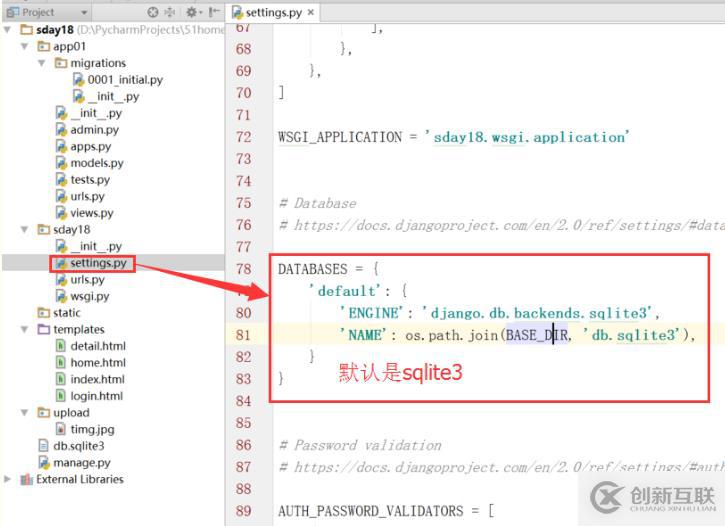Screen dimensions: 725x526
Task: Click the External Libraries icon
Action: pos(26,479)
